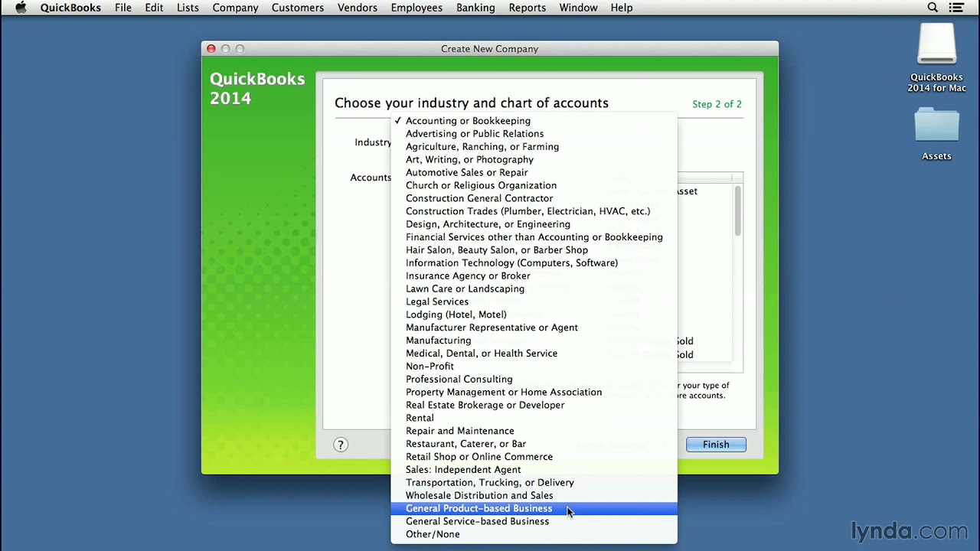The image size is (980, 551).
Task: Choose Medical, Dental, or Health Service
Action: tap(534, 354)
